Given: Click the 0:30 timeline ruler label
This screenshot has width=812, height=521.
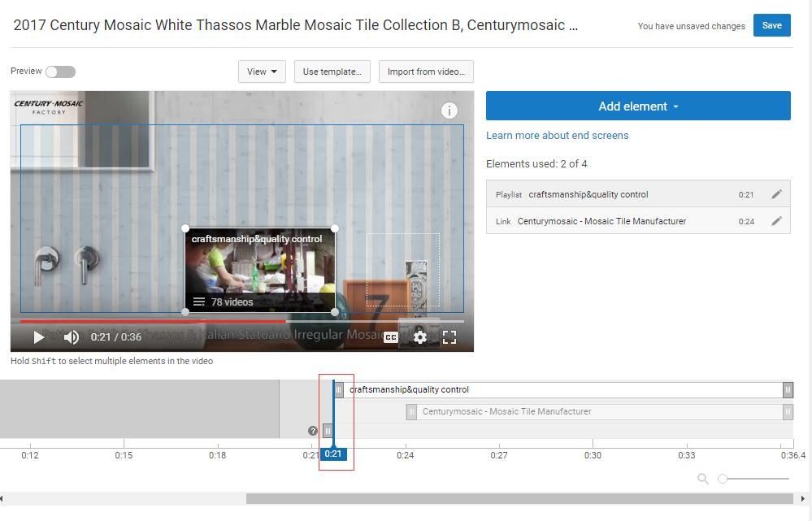Looking at the screenshot, I should click(593, 455).
